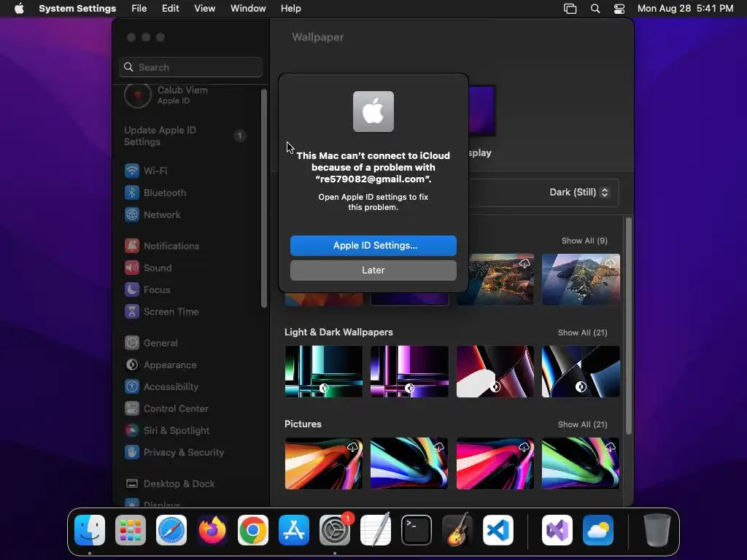Open the Trash in the Dock
Viewport: 747px width, 560px height.
(657, 530)
